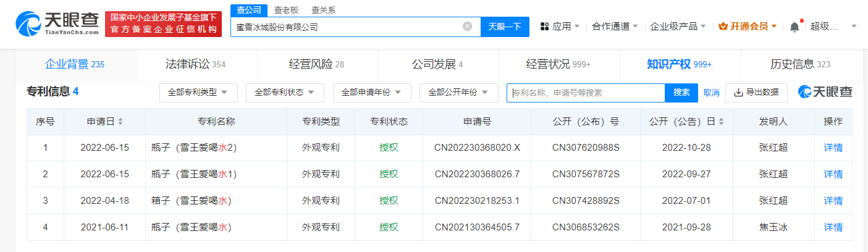Image resolution: width=868 pixels, height=252 pixels.
Task: Open 全部专利状态 dropdown
Action: pyautogui.click(x=285, y=93)
